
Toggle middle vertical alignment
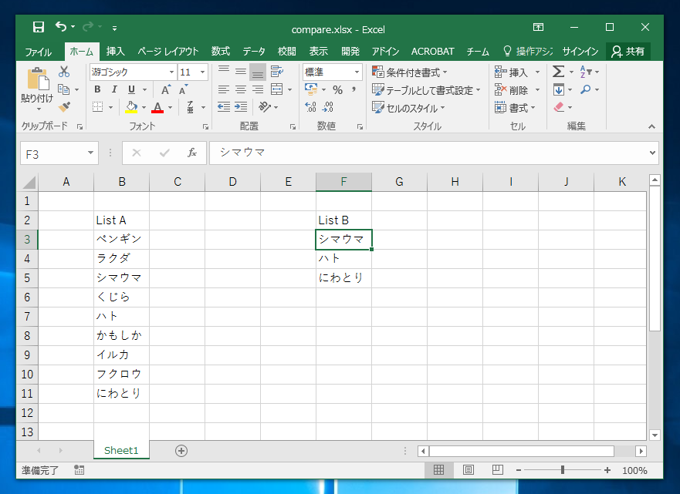tap(241, 72)
